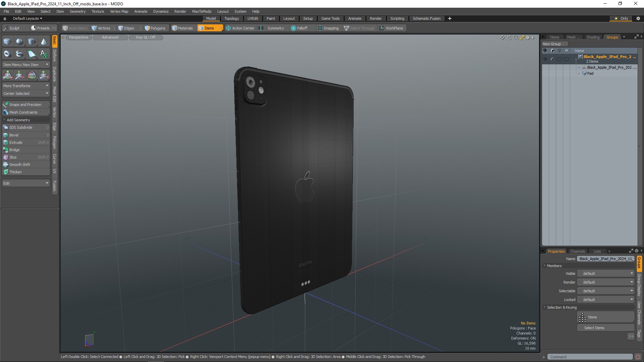Switch to the UVEdit layout tab
Viewport: 644px width, 362px height.
click(x=253, y=18)
